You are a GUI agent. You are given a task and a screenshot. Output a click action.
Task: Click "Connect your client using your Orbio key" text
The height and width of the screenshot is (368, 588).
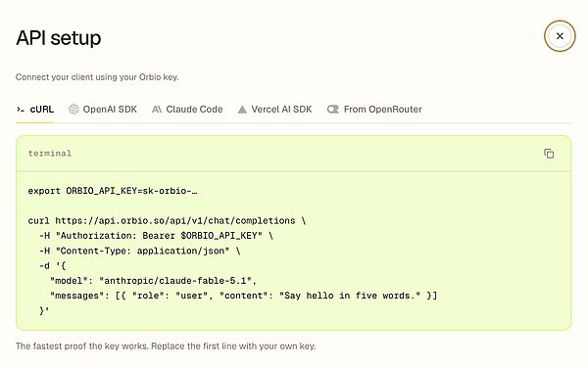97,77
